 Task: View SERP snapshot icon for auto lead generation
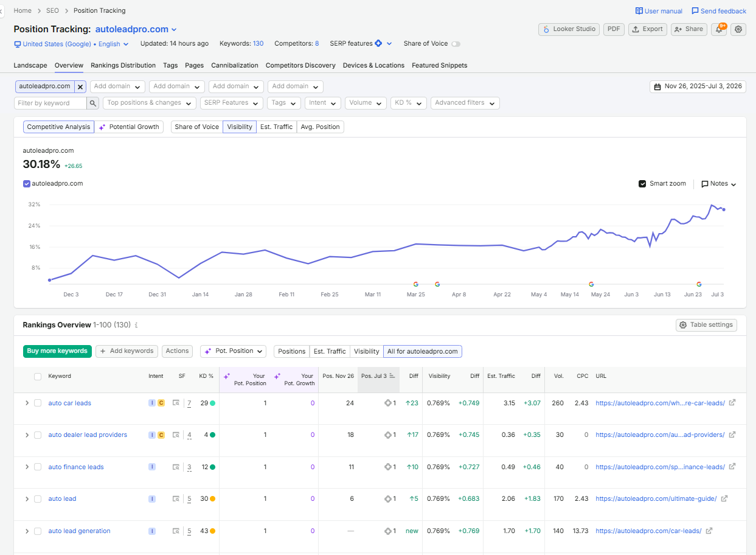[x=176, y=531]
